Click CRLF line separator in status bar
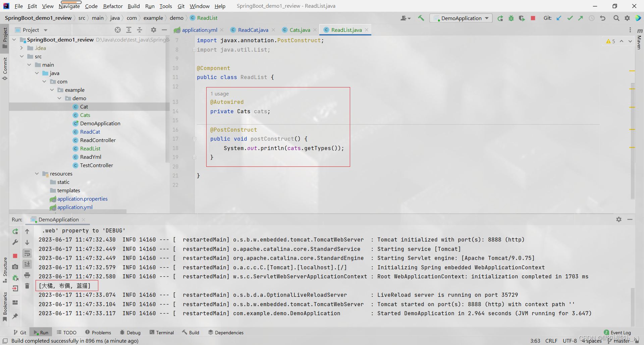 [551, 341]
